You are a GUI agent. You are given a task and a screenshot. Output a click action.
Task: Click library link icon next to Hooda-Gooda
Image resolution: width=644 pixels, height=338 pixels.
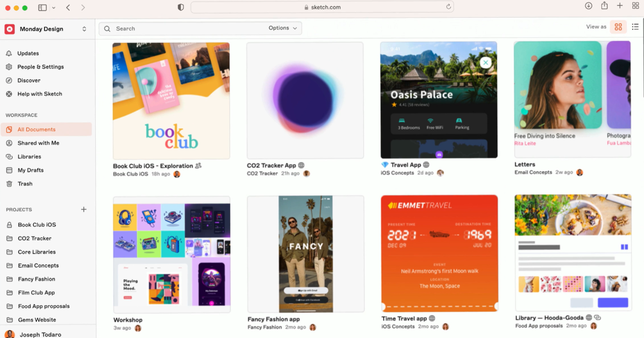(597, 318)
